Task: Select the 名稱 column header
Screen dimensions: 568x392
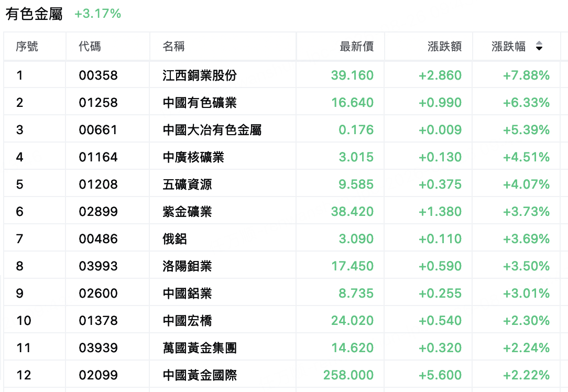Action: click(173, 46)
